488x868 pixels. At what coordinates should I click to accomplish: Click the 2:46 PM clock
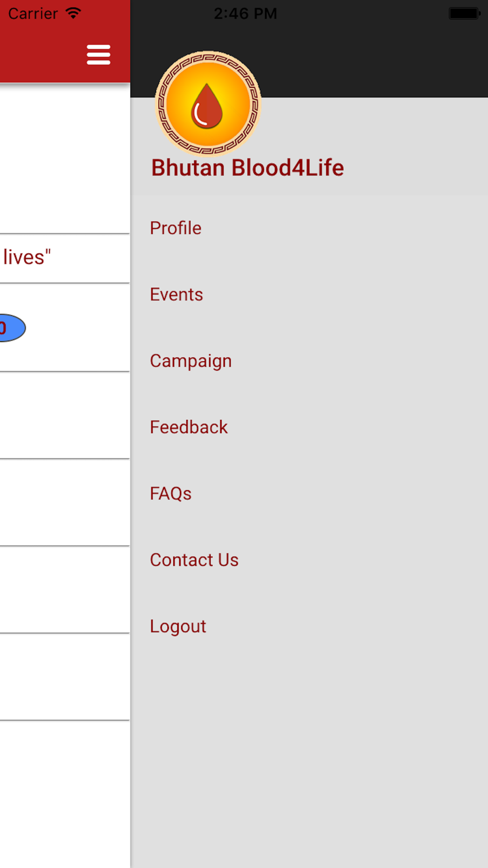(245, 14)
